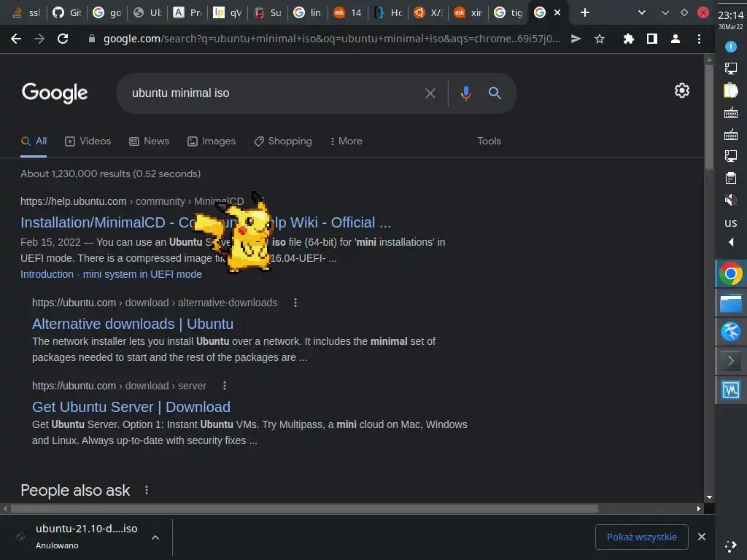Submit search with the magnifier icon

point(495,93)
